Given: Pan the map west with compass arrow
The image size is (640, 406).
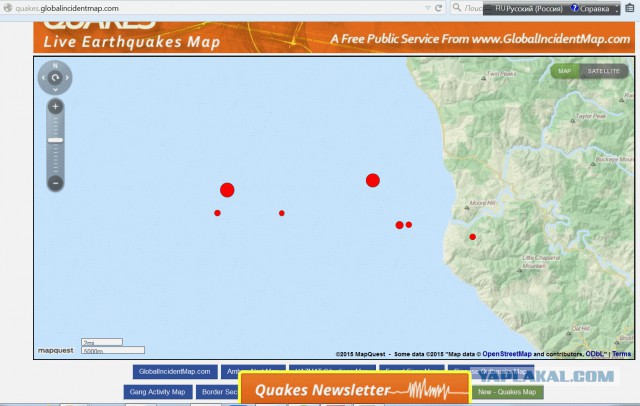Looking at the screenshot, I should pos(43,78).
